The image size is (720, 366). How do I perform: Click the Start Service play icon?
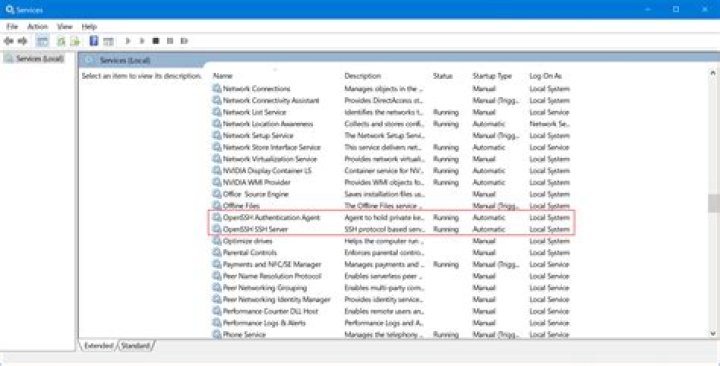tap(128, 41)
